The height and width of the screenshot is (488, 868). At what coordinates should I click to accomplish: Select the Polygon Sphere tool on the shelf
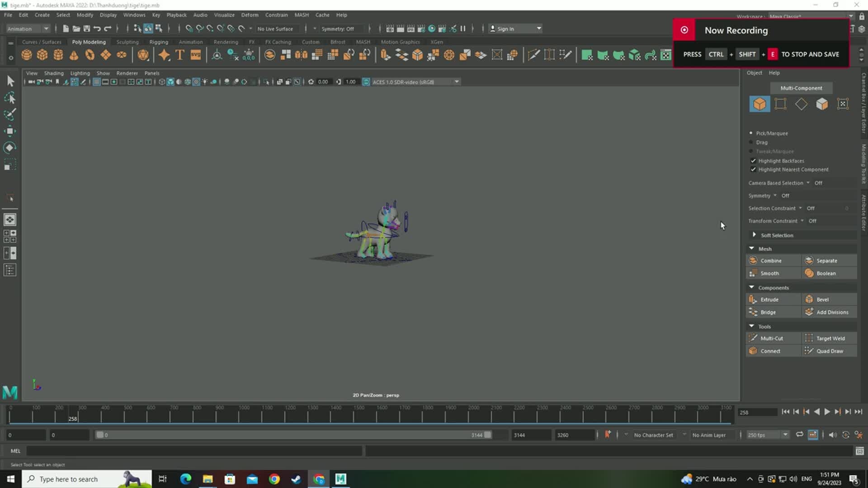coord(26,55)
